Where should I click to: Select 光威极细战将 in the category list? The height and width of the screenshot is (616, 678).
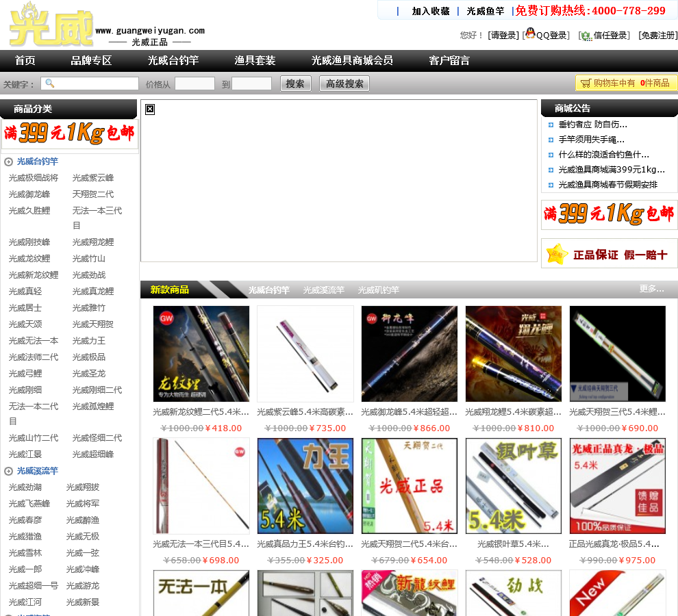pos(34,178)
